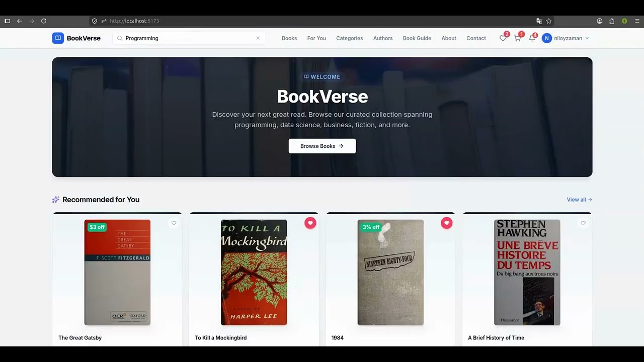
Task: Open the For You menu item
Action: click(x=316, y=38)
